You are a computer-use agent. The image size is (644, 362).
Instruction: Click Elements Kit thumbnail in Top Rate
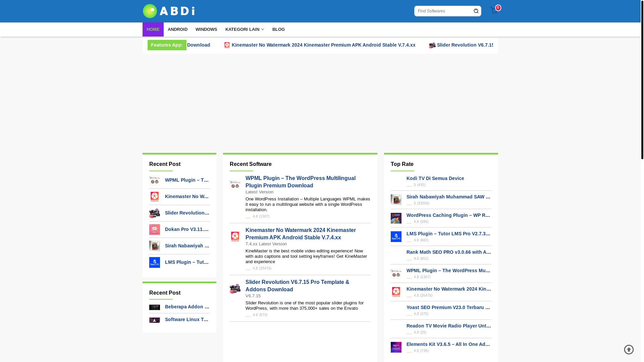[x=396, y=347]
